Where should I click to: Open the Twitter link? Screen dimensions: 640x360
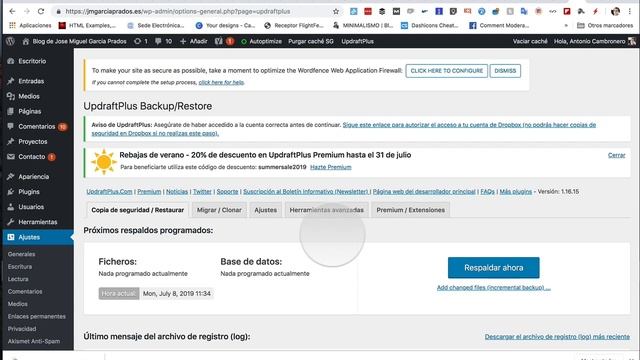click(202, 191)
